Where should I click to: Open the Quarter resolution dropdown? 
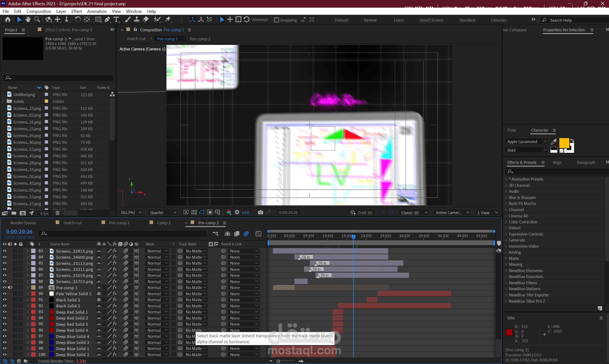pyautogui.click(x=163, y=212)
